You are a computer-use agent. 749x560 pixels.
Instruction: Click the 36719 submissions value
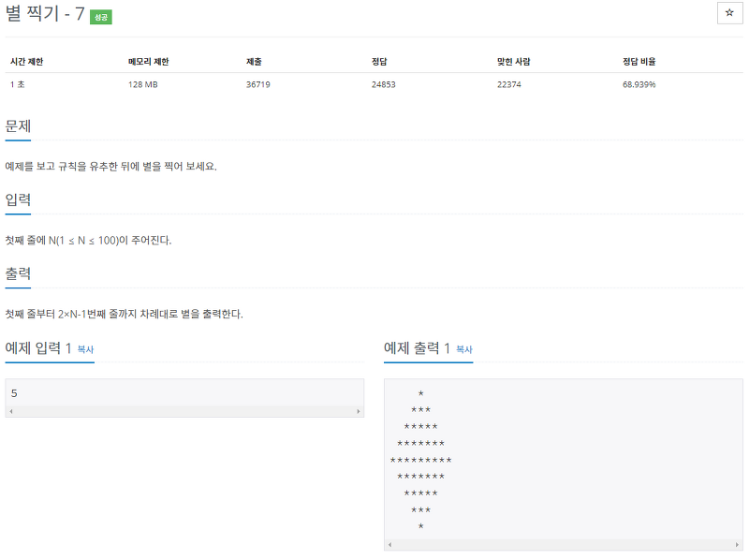258,84
